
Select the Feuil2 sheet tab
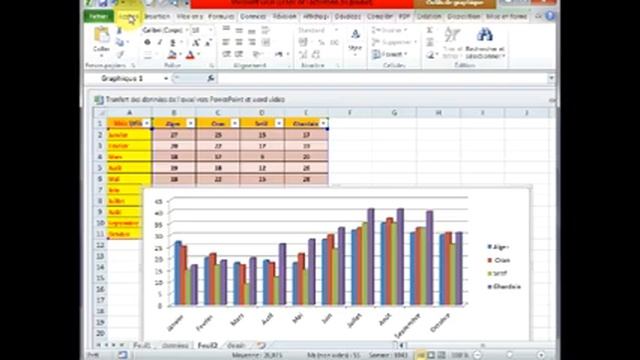point(208,346)
